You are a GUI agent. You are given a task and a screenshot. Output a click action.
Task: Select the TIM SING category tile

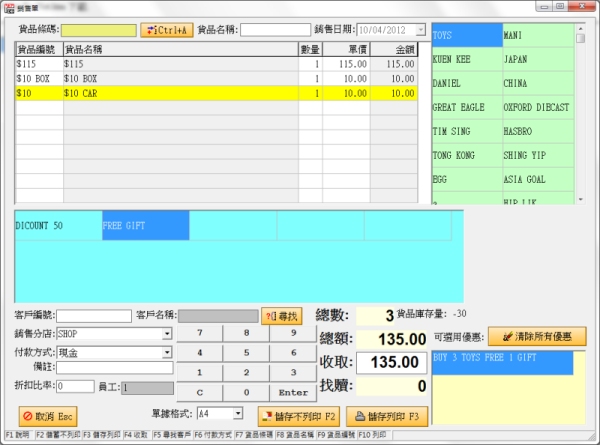click(467, 132)
